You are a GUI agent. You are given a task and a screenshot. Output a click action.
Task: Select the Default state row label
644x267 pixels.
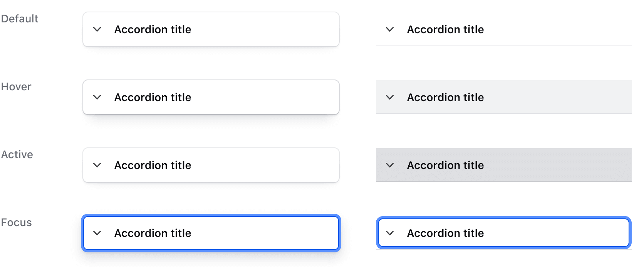(x=20, y=18)
